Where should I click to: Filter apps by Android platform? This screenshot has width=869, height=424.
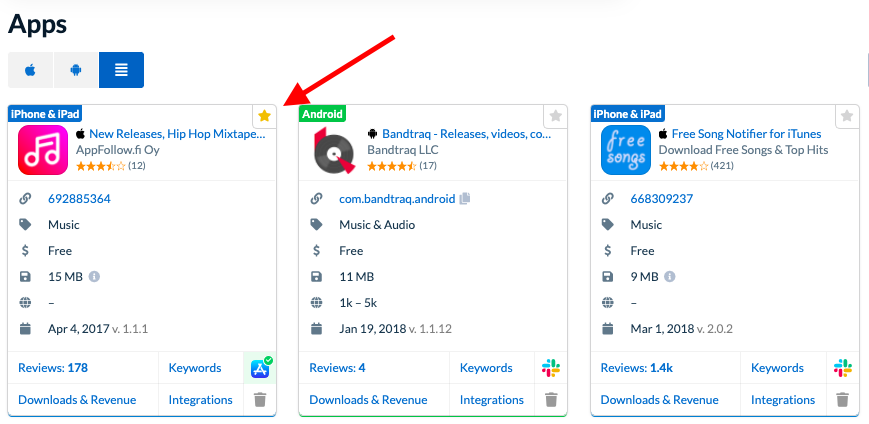click(76, 70)
